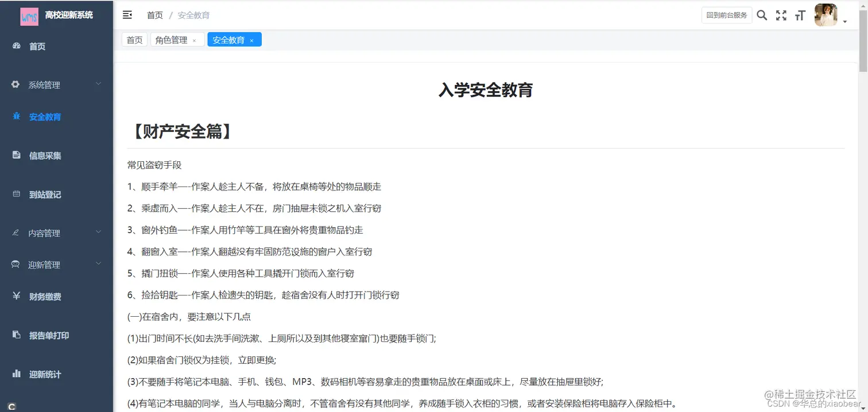868x412 pixels.
Task: Close the 角色管理 tab with its ×
Action: pyautogui.click(x=194, y=40)
